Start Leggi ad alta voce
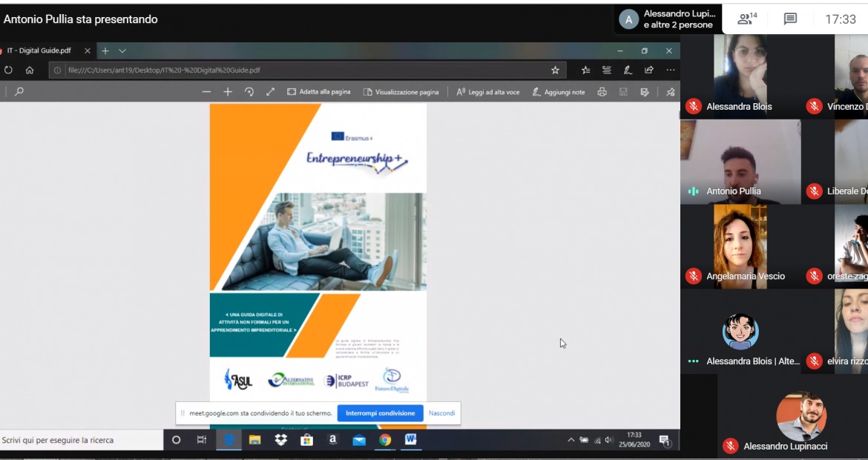Screen dimensions: 868x460 coord(487,92)
